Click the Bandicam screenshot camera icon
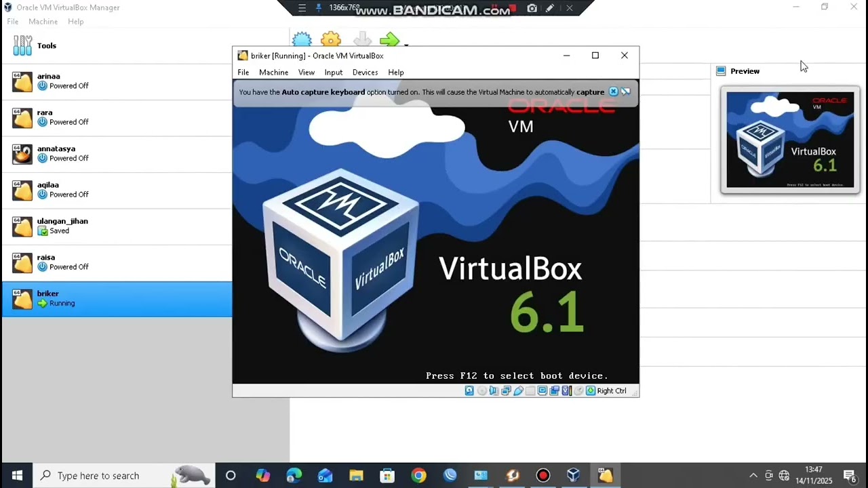This screenshot has width=868, height=488. click(x=532, y=8)
